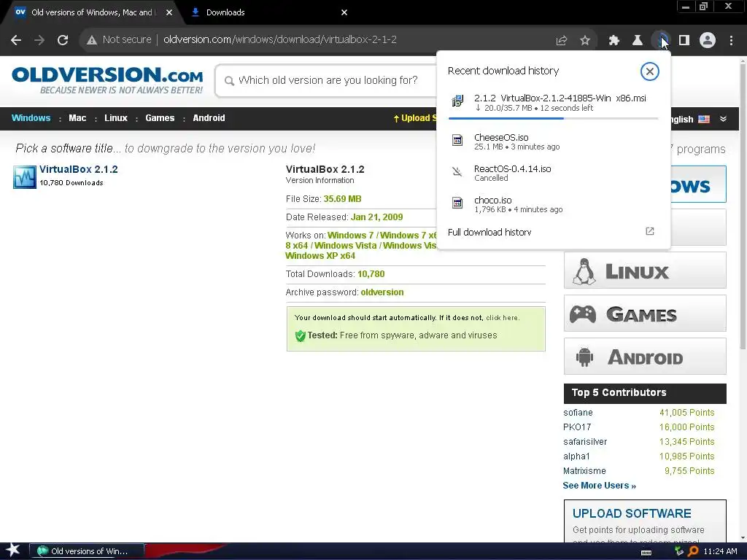Screen dimensions: 747x560
Task: Open contributor sofiane's profile
Action: (x=578, y=413)
